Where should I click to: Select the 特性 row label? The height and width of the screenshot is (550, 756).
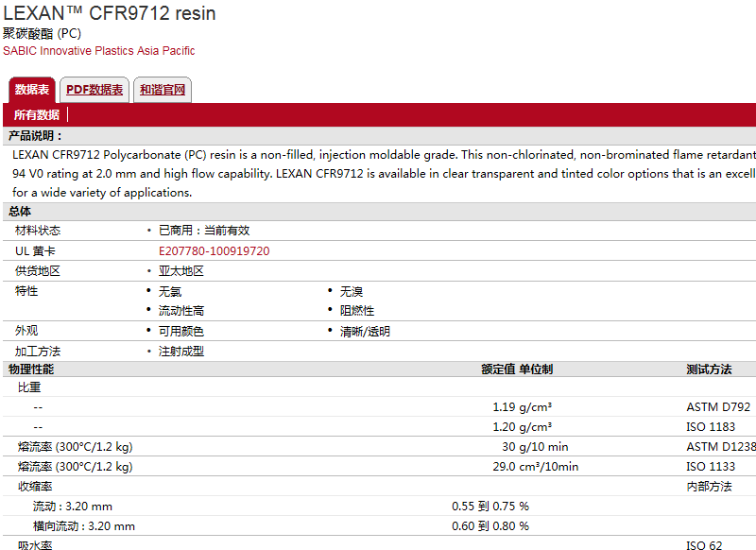coord(26,291)
